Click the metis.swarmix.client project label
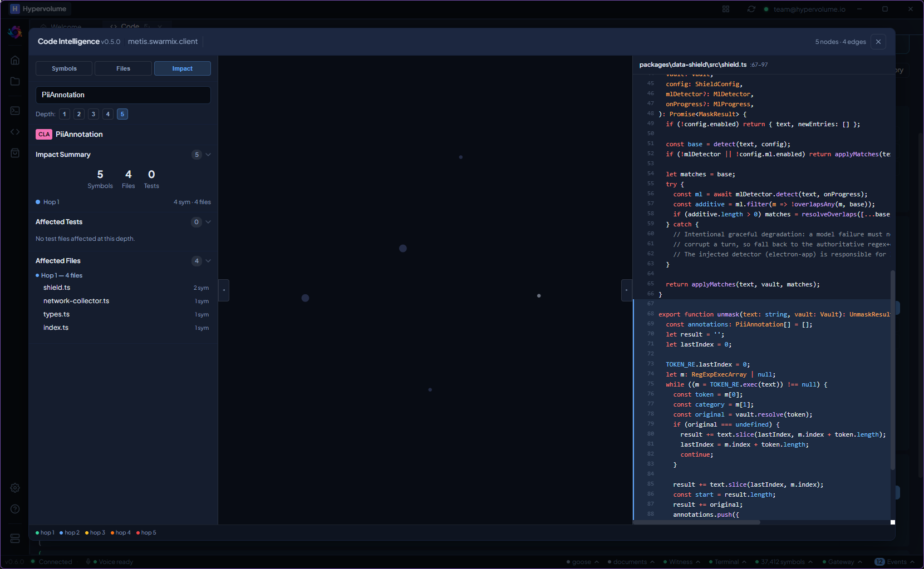This screenshot has height=569, width=924. click(163, 42)
